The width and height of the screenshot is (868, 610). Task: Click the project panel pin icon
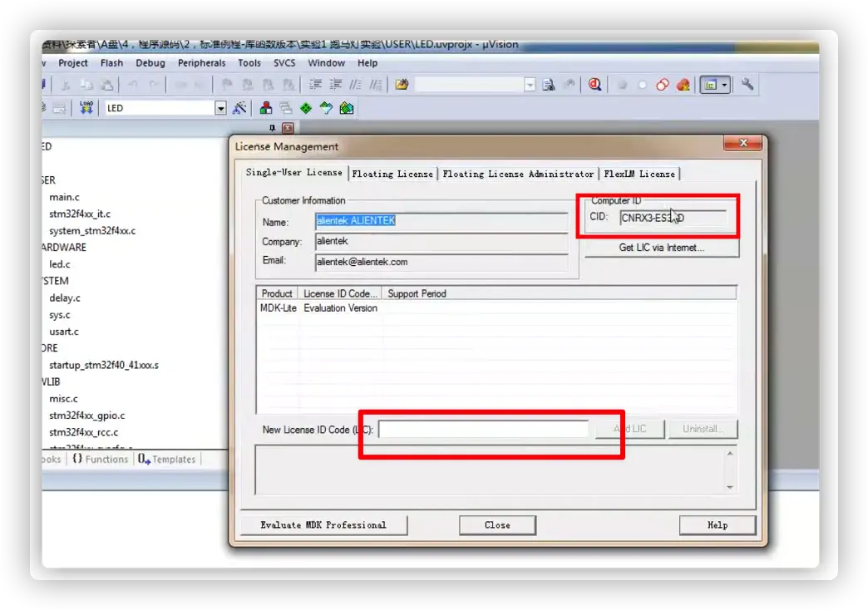click(x=273, y=128)
